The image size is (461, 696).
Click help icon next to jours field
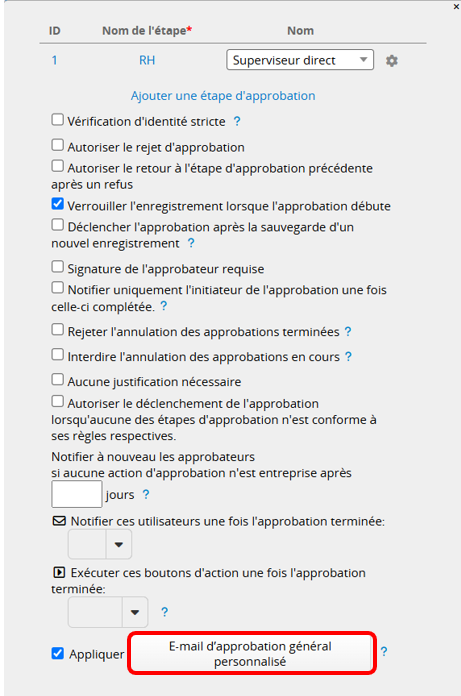(x=146, y=494)
